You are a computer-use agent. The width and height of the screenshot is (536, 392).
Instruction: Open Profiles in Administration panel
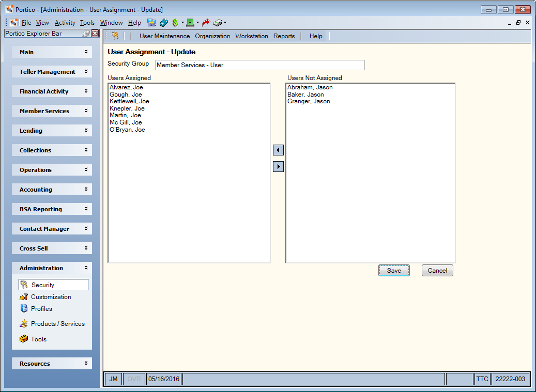click(41, 309)
